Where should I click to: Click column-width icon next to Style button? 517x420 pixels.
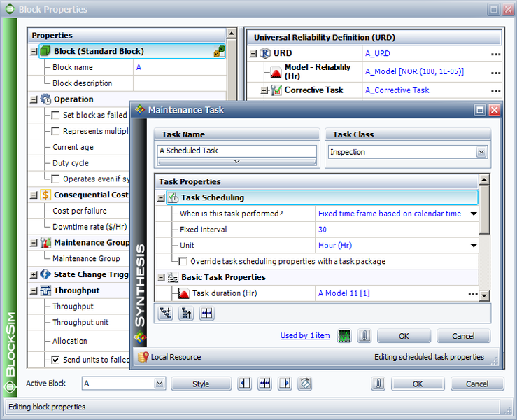tap(264, 384)
